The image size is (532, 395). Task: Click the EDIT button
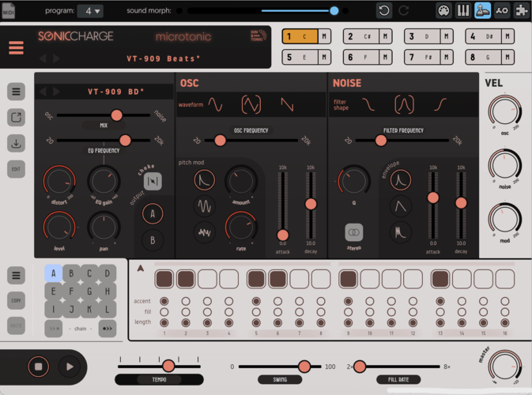point(16,169)
